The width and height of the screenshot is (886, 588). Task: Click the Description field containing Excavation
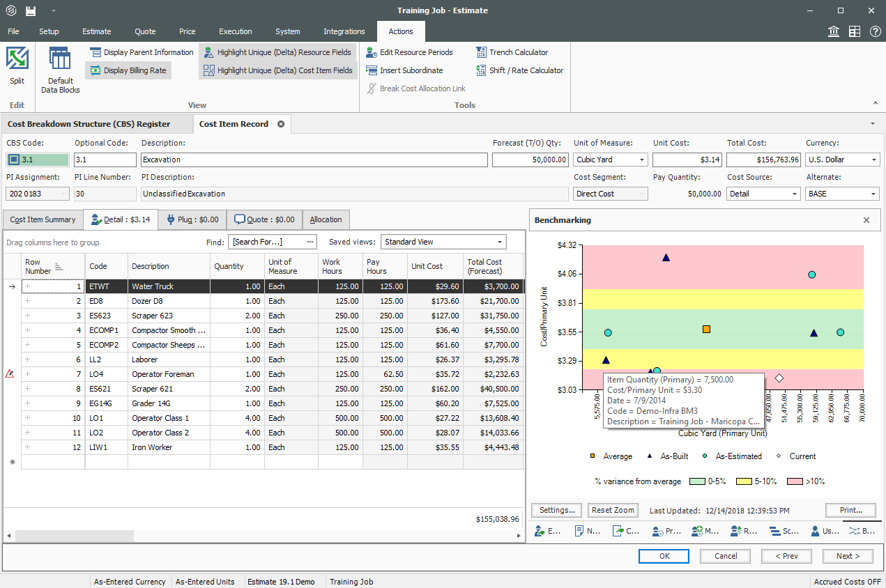point(314,160)
